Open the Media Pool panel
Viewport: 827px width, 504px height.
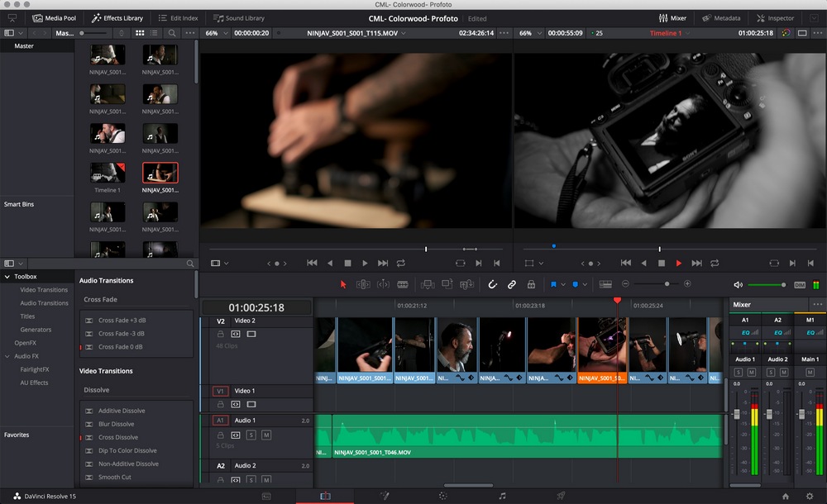coord(55,18)
